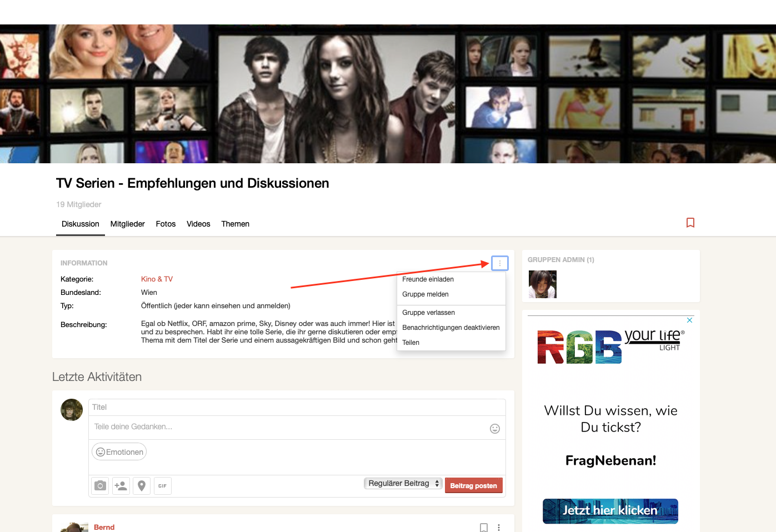The height and width of the screenshot is (532, 776).
Task: Choose Gruppe verlassen in the menu
Action: coord(428,313)
